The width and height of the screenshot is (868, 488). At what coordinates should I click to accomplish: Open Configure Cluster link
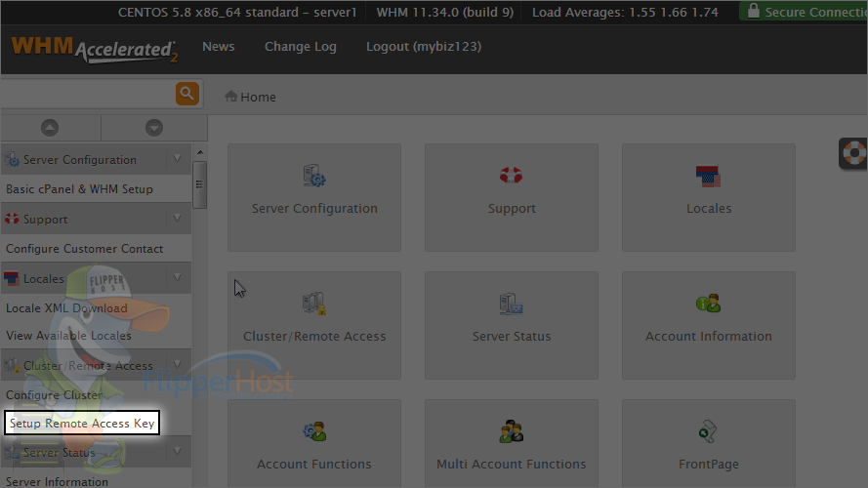coord(55,395)
